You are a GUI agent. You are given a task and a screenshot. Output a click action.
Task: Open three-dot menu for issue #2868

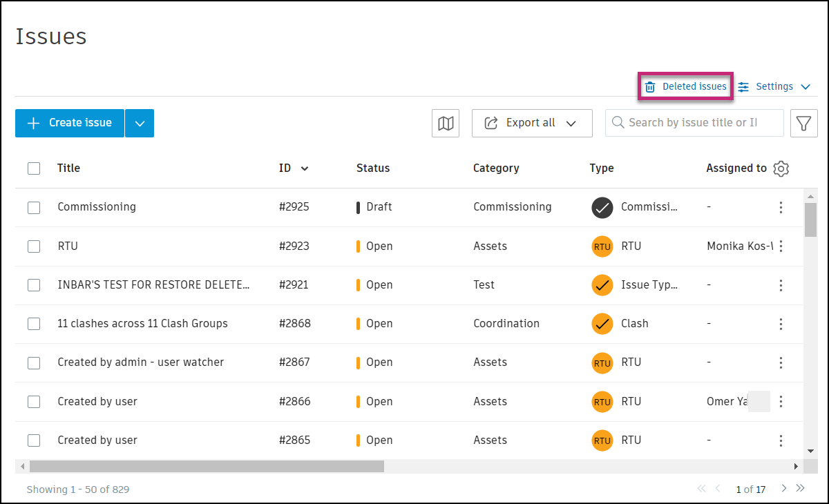point(781,324)
